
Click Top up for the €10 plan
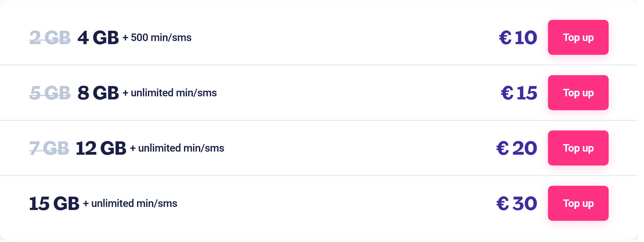[x=578, y=38]
